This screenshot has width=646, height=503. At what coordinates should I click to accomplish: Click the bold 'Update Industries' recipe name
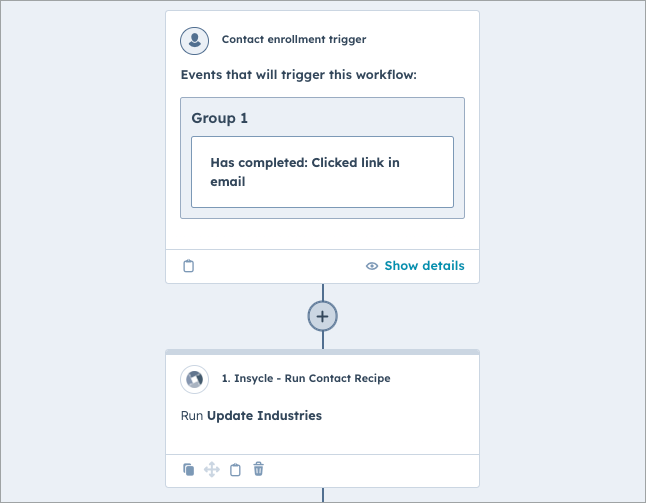click(264, 416)
